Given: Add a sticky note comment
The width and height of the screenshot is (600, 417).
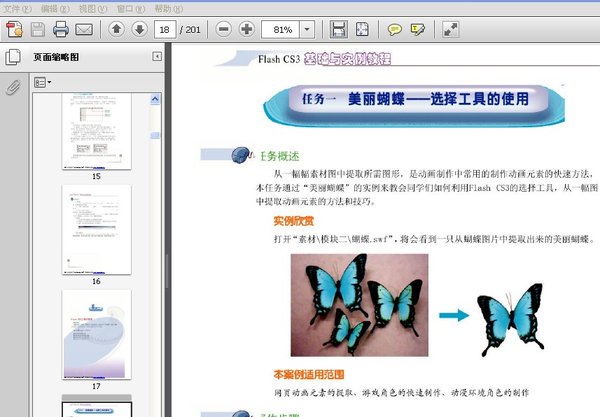Looking at the screenshot, I should (395, 29).
